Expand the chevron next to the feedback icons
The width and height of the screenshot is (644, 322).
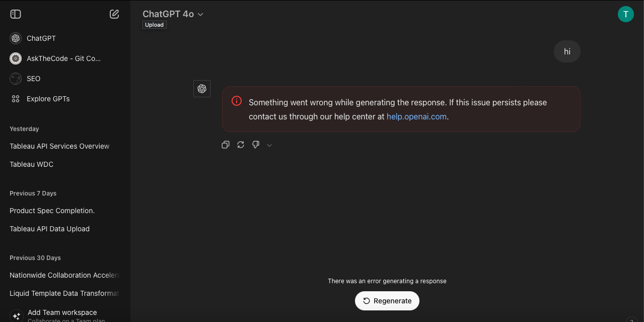pos(269,145)
